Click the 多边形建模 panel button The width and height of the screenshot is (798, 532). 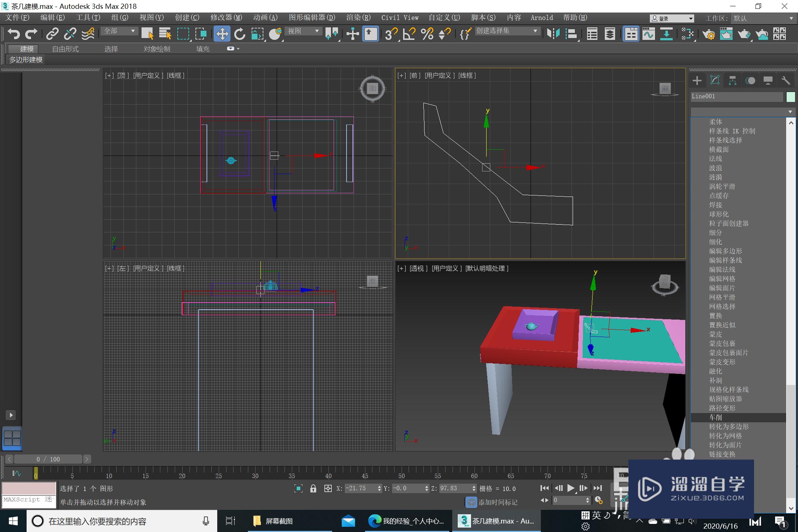click(26, 59)
